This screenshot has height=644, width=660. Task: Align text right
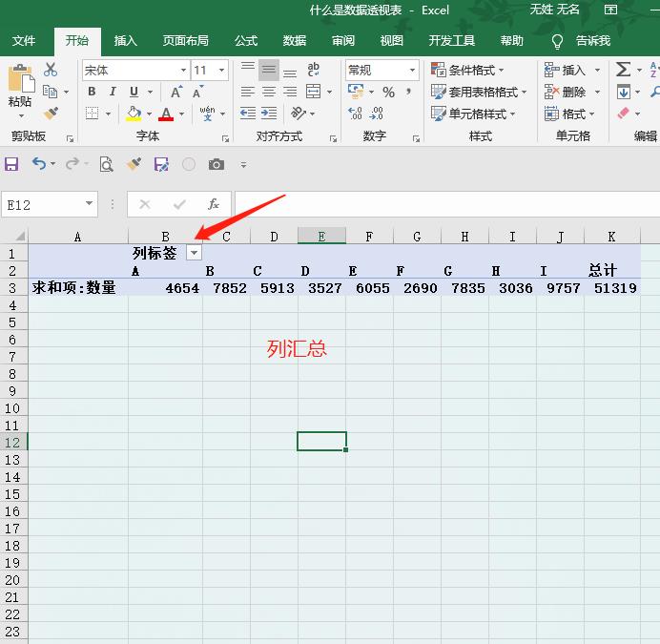tap(290, 92)
